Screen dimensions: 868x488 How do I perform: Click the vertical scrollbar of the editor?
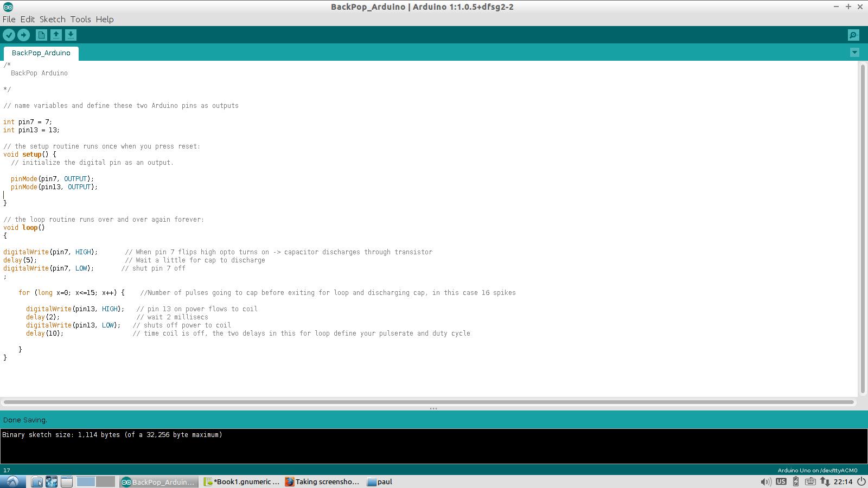[x=863, y=229]
